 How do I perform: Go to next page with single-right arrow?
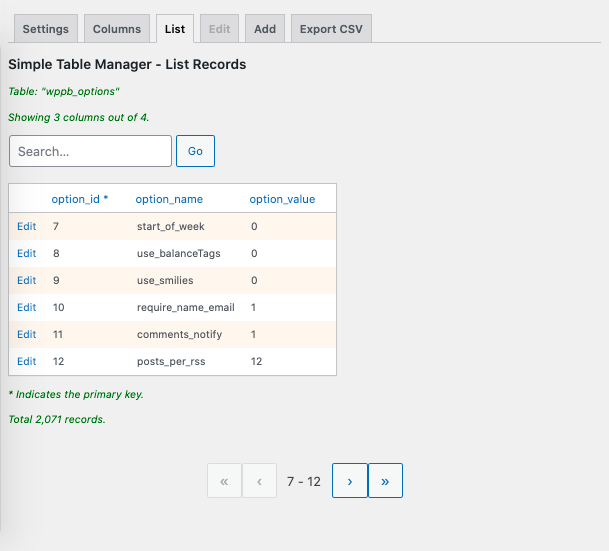350,480
